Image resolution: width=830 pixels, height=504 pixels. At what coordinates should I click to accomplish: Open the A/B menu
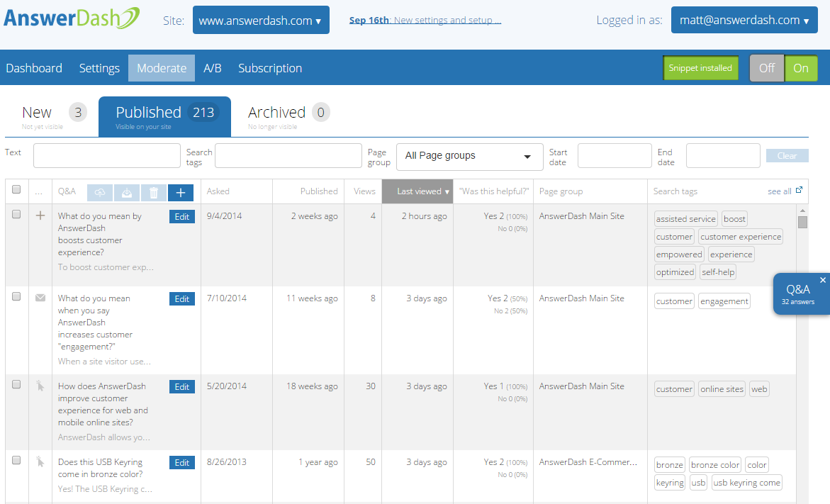tap(212, 68)
